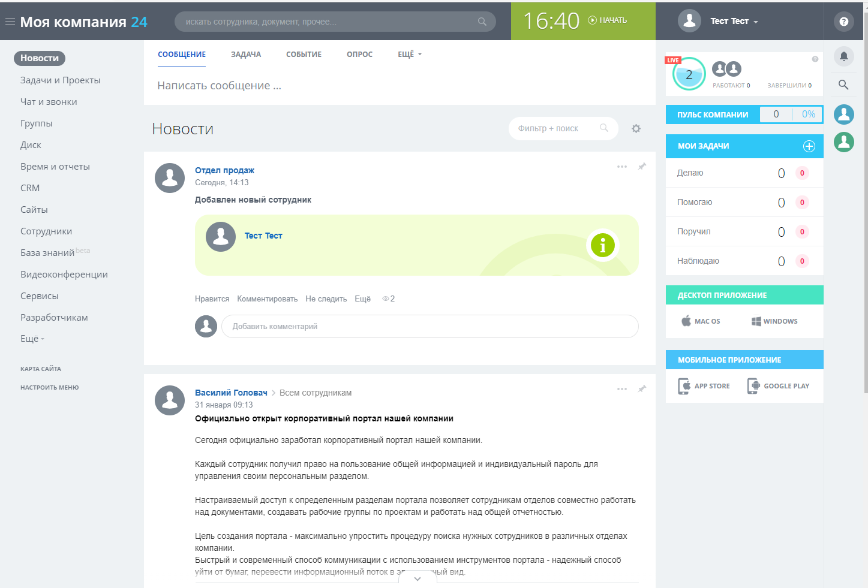Viewport: 868px width, 588px height.
Task: Open Видеоконференции menu item
Action: [64, 275]
